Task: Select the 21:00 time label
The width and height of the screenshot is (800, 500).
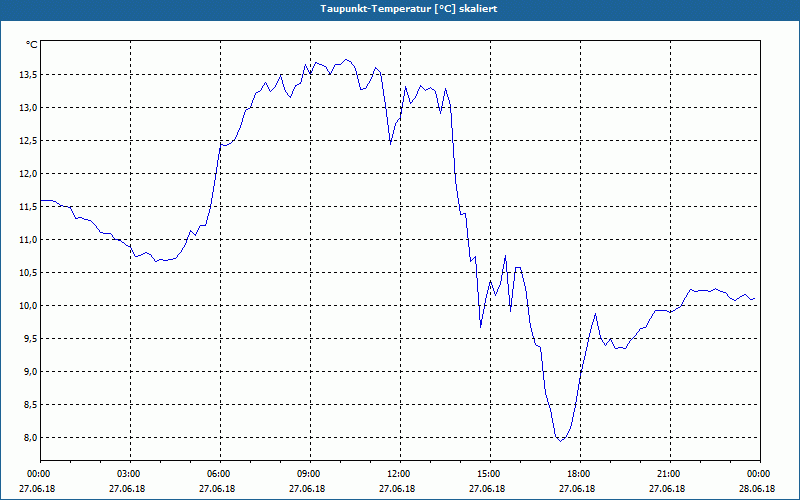Action: [670, 474]
